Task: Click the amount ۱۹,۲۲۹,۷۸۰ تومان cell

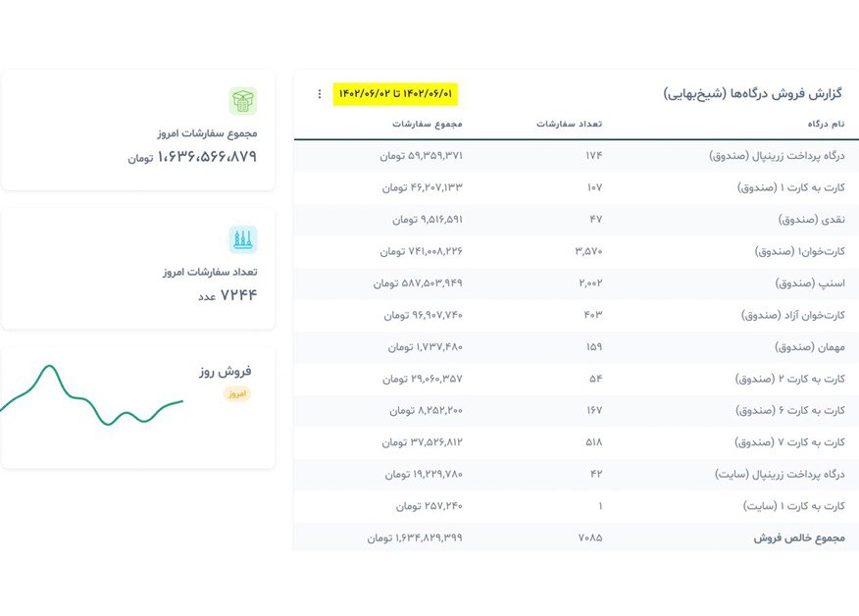Action: pos(424,474)
